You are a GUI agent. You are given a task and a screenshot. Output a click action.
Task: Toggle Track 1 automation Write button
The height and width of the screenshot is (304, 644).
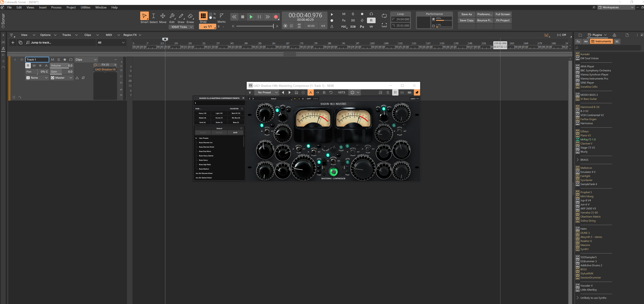tap(34, 65)
